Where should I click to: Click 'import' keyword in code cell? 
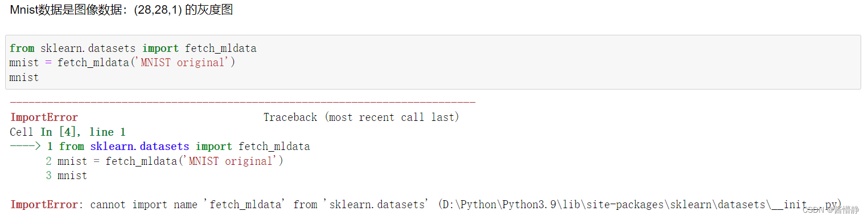(161, 48)
